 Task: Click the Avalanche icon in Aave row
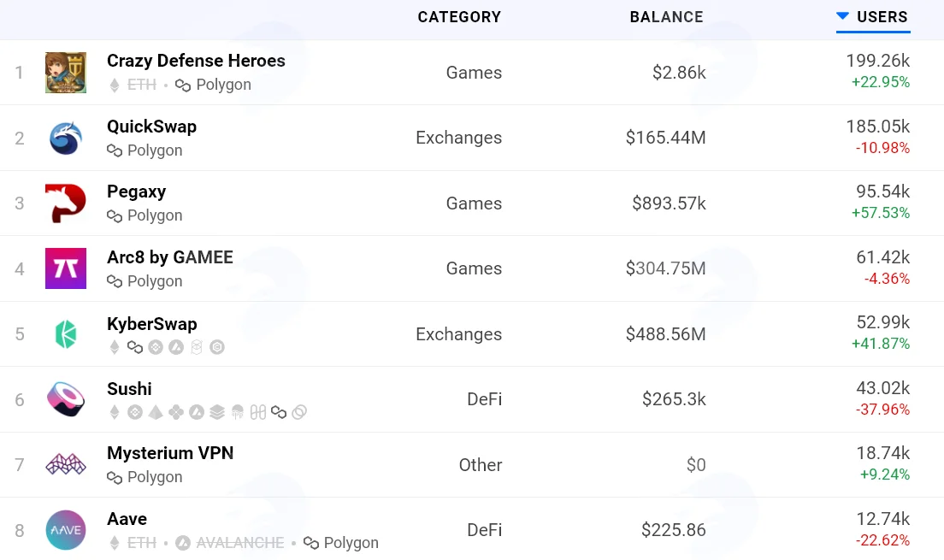pyautogui.click(x=183, y=543)
